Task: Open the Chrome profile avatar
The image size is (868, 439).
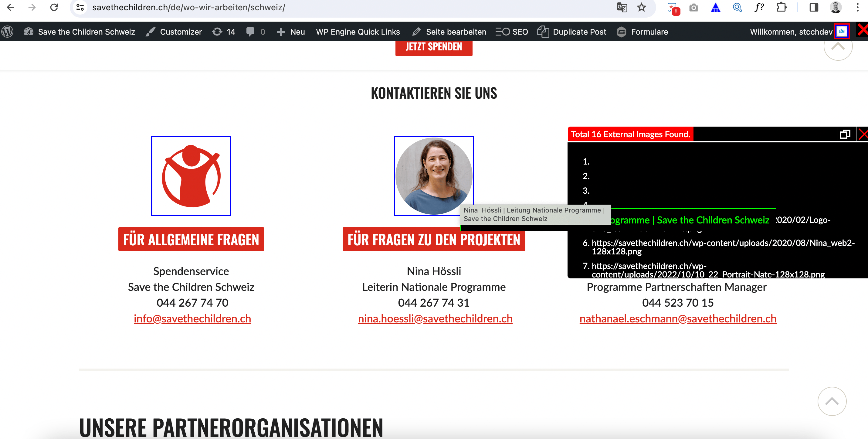Action: [x=836, y=7]
